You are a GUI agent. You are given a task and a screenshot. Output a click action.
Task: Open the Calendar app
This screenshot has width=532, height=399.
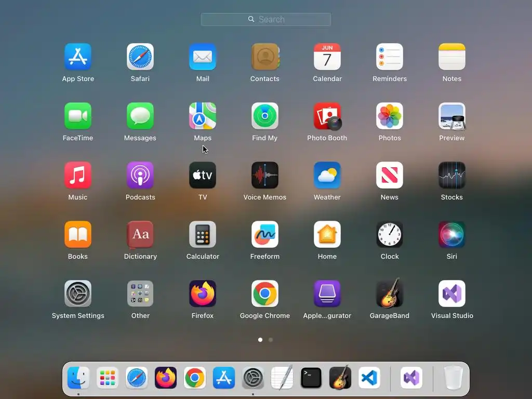pos(327,57)
